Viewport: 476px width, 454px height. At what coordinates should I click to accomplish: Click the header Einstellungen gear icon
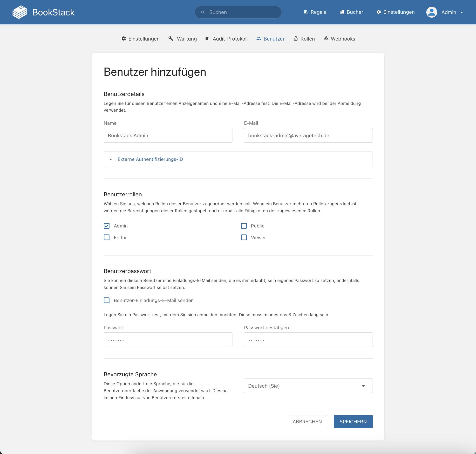click(379, 12)
